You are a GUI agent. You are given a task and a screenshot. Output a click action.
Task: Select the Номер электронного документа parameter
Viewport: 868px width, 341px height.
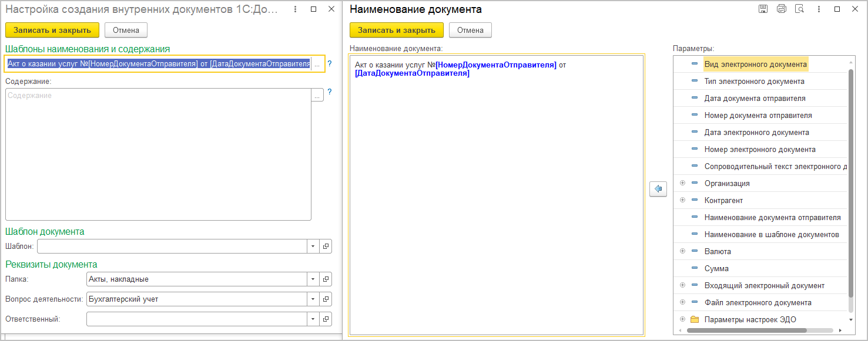point(760,149)
